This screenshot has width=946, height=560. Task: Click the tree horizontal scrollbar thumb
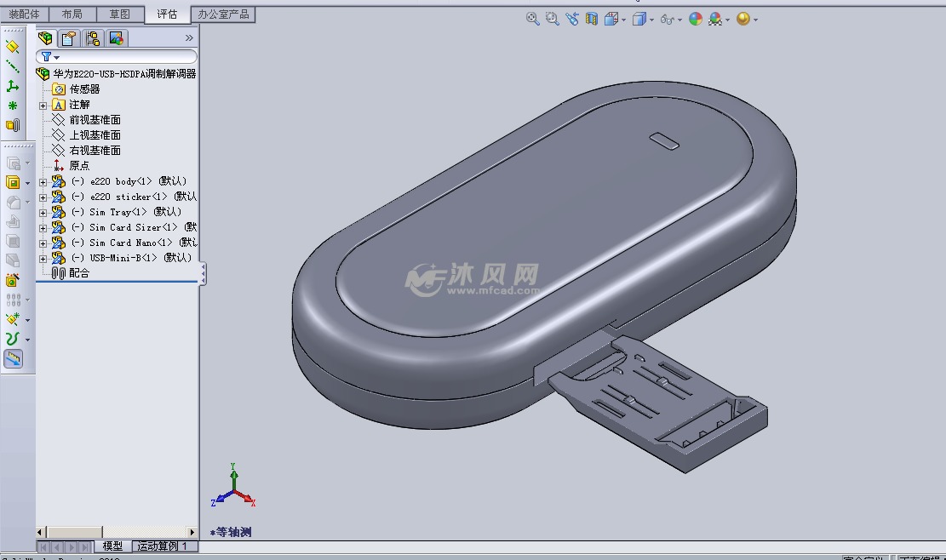coord(76,532)
